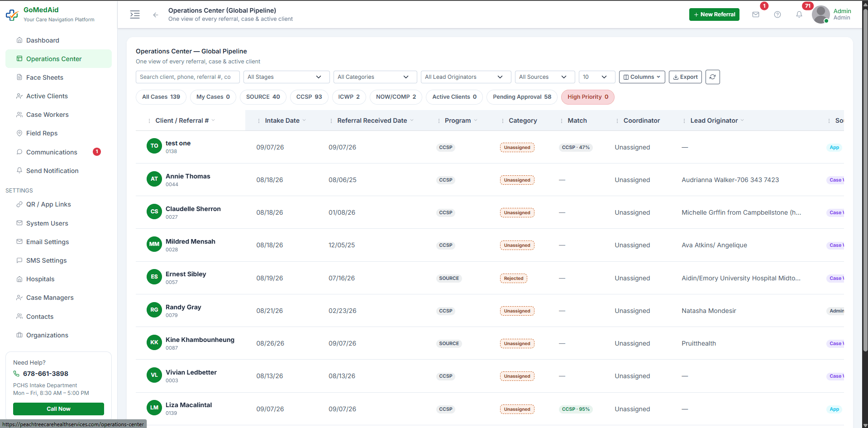Sort by Referral Received Date column header
Screen dimensions: 868x428
pos(372,120)
